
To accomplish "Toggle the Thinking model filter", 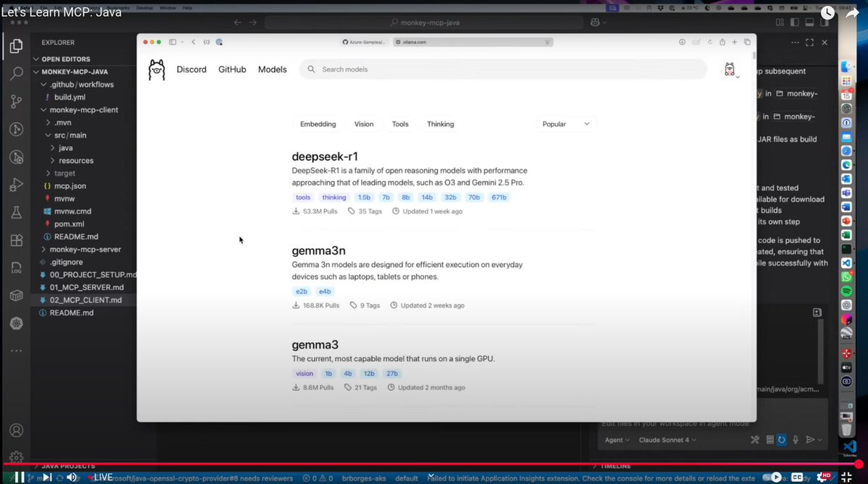I will point(440,124).
